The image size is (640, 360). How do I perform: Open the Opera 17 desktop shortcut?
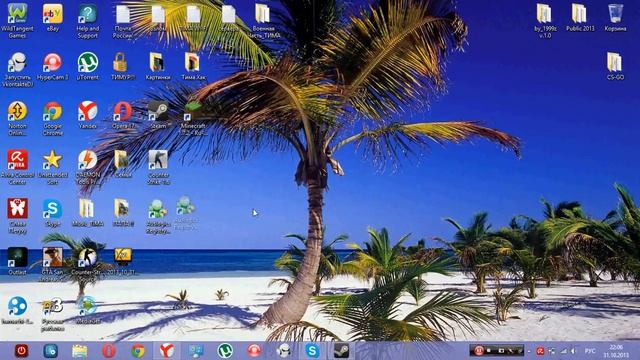tap(123, 115)
